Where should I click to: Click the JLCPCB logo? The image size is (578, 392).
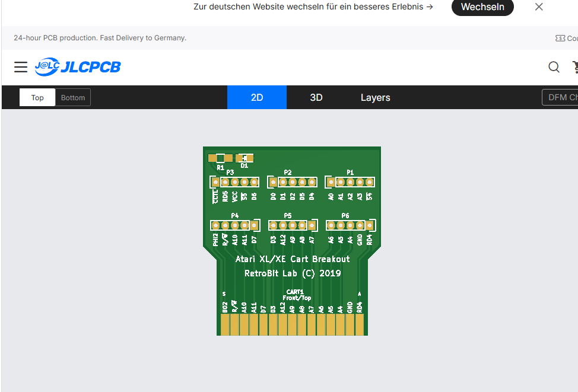(x=78, y=66)
